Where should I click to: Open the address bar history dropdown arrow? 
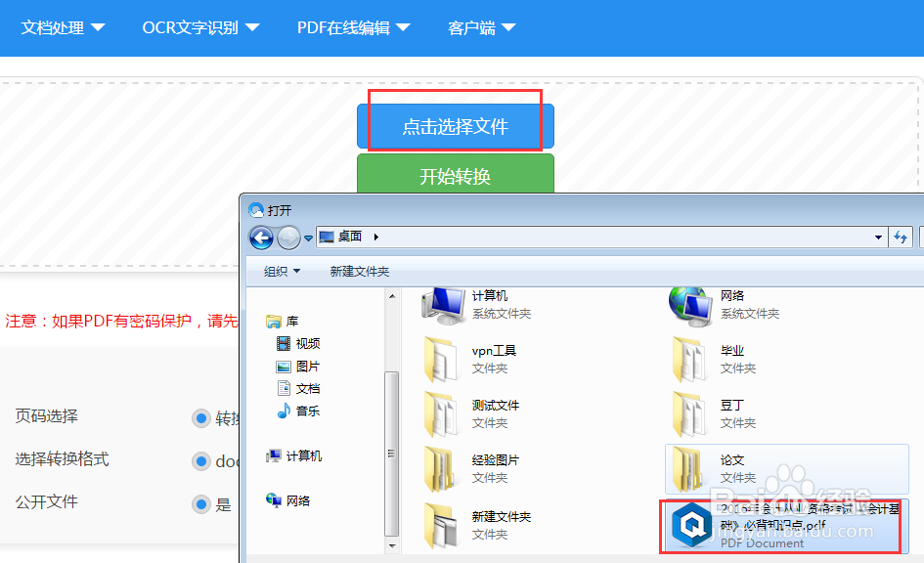pyautogui.click(x=877, y=237)
